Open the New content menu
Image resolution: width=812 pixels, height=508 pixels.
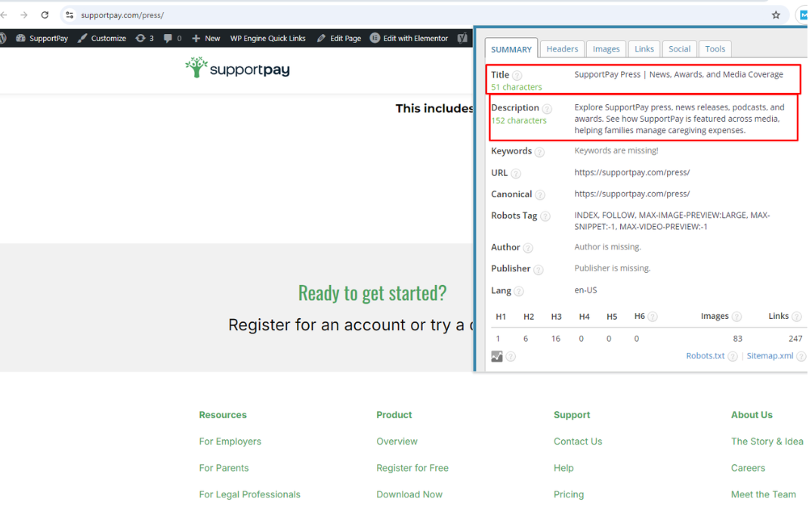coord(206,39)
